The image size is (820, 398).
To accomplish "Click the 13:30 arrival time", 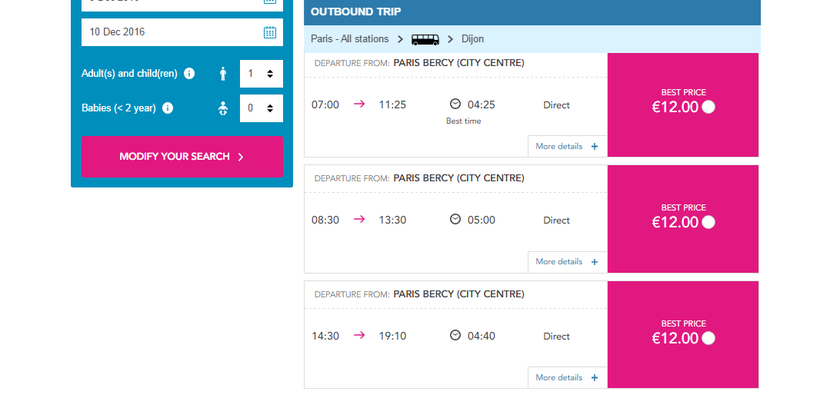I will 393,220.
